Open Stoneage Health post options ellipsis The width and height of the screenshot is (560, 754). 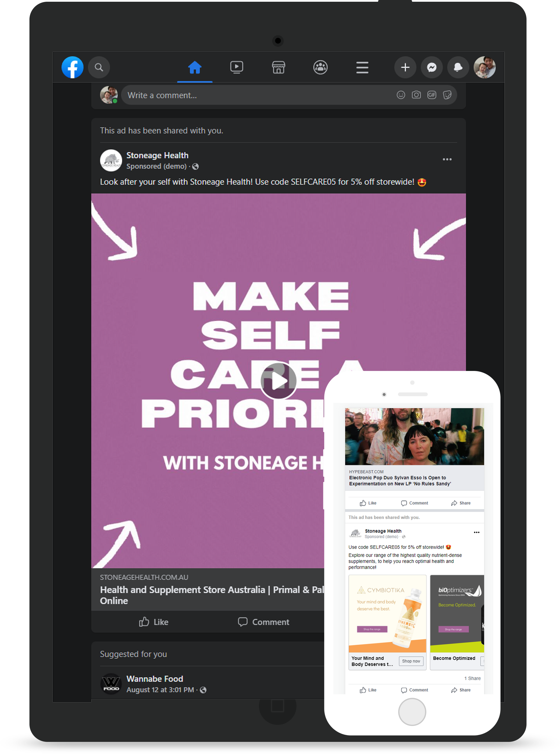447,159
